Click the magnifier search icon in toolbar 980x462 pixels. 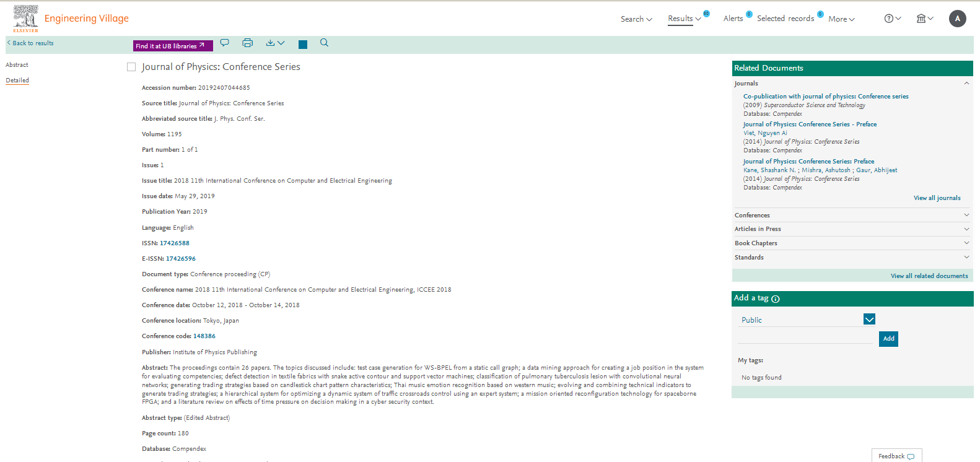[324, 43]
